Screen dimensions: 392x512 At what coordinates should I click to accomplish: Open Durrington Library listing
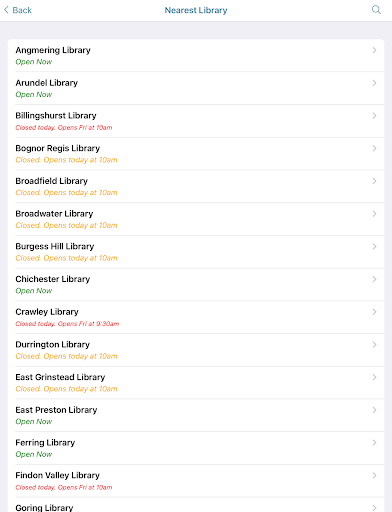pos(196,350)
